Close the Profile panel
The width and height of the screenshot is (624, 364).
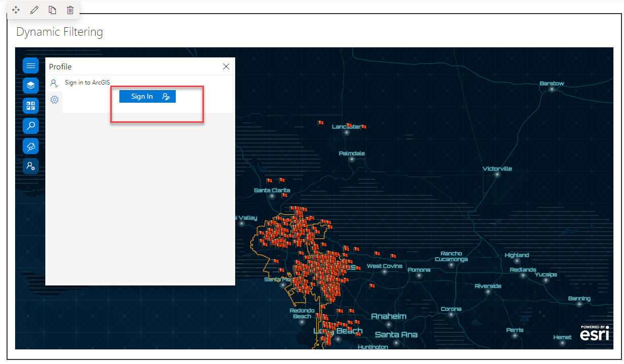[226, 66]
